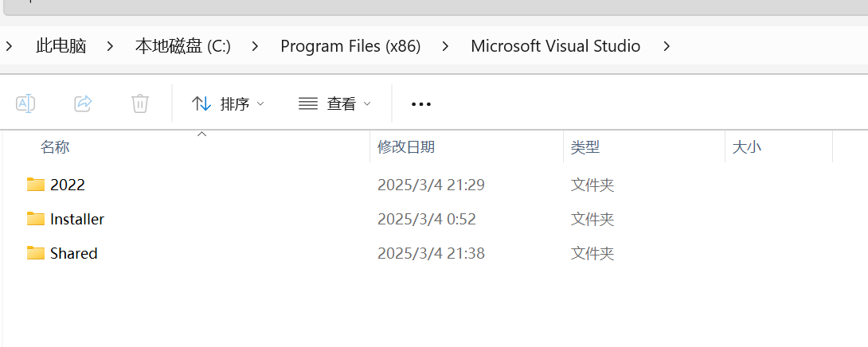This screenshot has height=347, width=868.
Task: Sort by 修改日期 column header
Action: click(406, 147)
